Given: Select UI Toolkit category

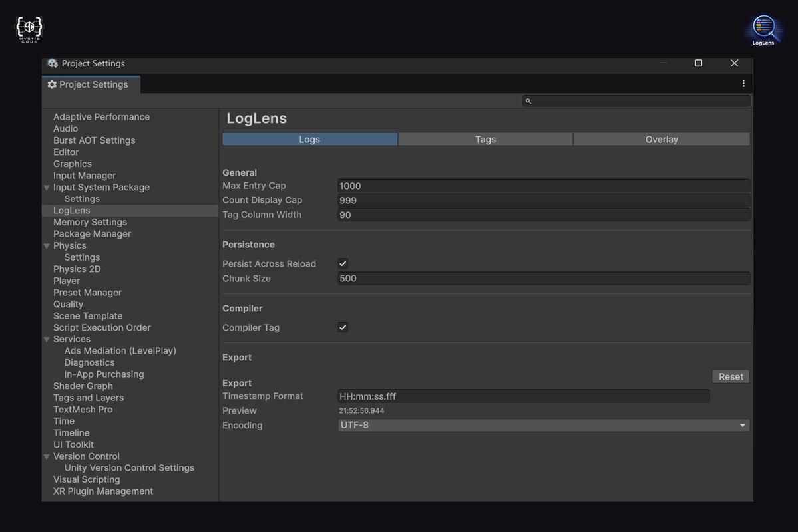Looking at the screenshot, I should (x=73, y=444).
